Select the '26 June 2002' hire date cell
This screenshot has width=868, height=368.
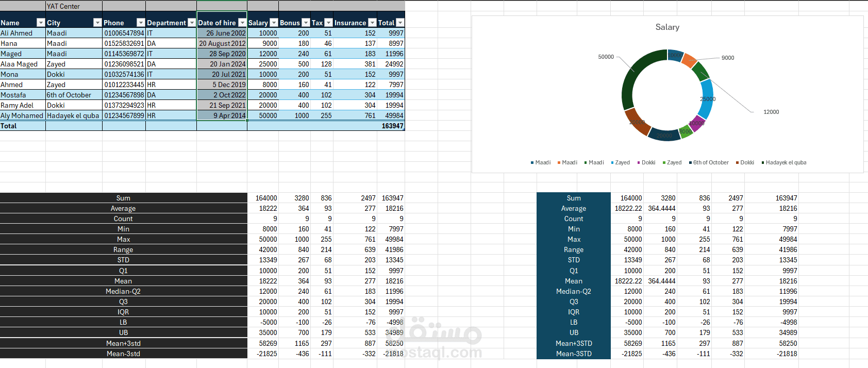click(x=222, y=33)
